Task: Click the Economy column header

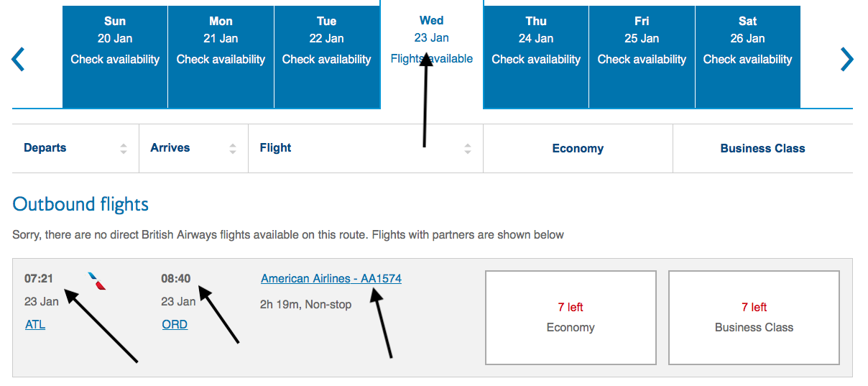Action: [x=578, y=149]
